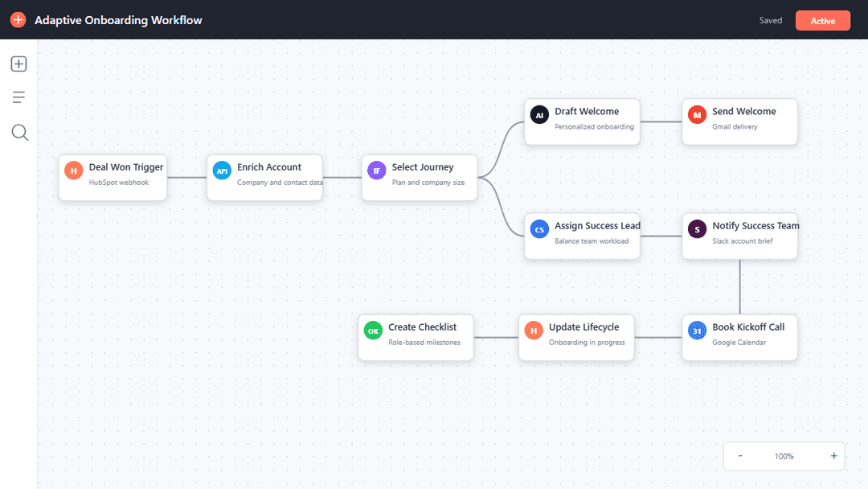Screen dimensions: 868x489
Task: Click the OK icon on Create Checklist
Action: (373, 331)
